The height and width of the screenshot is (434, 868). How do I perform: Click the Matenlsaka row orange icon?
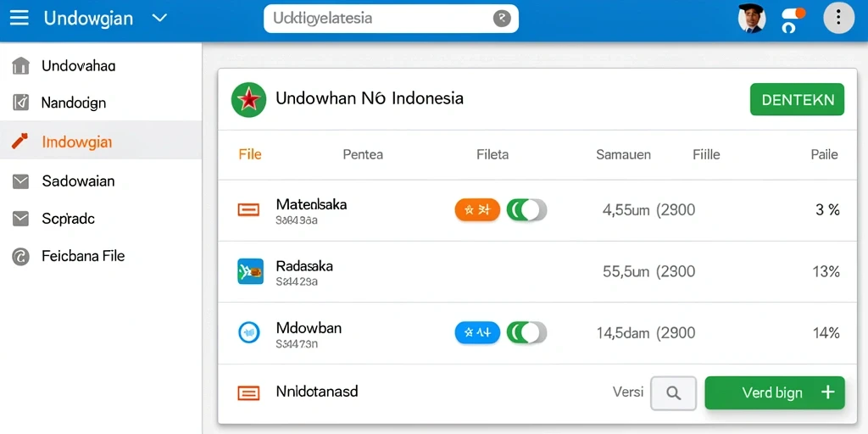point(248,210)
